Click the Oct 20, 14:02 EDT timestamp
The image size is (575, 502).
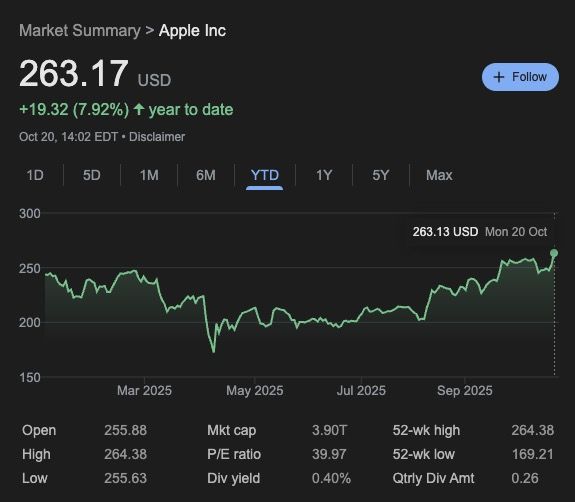click(68, 137)
